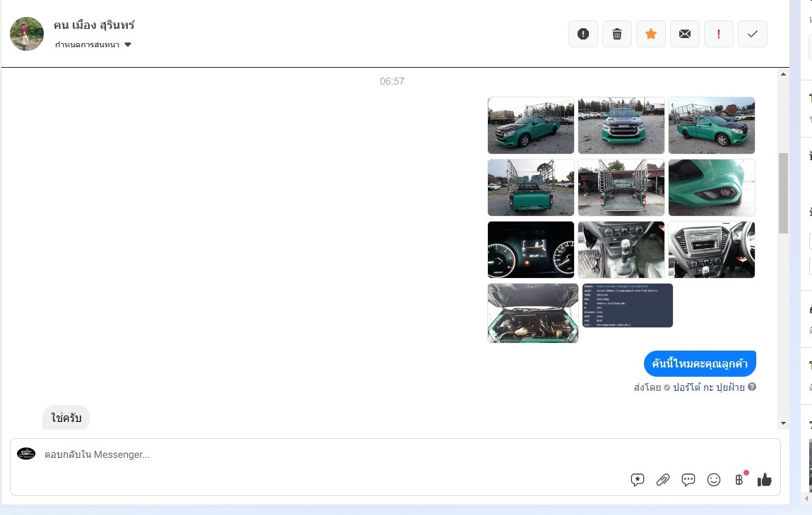The width and height of the screenshot is (812, 515).
Task: Open the dark vehicle details text image
Action: tap(628, 305)
